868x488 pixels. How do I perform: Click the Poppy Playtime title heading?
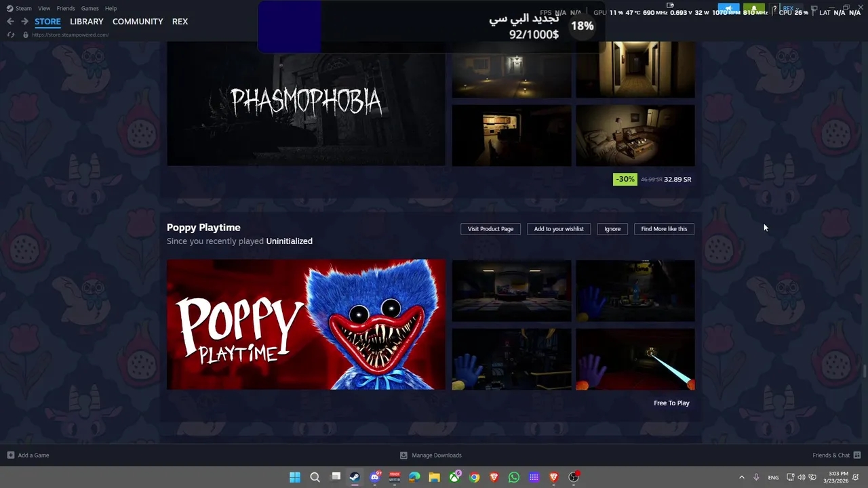pos(203,228)
